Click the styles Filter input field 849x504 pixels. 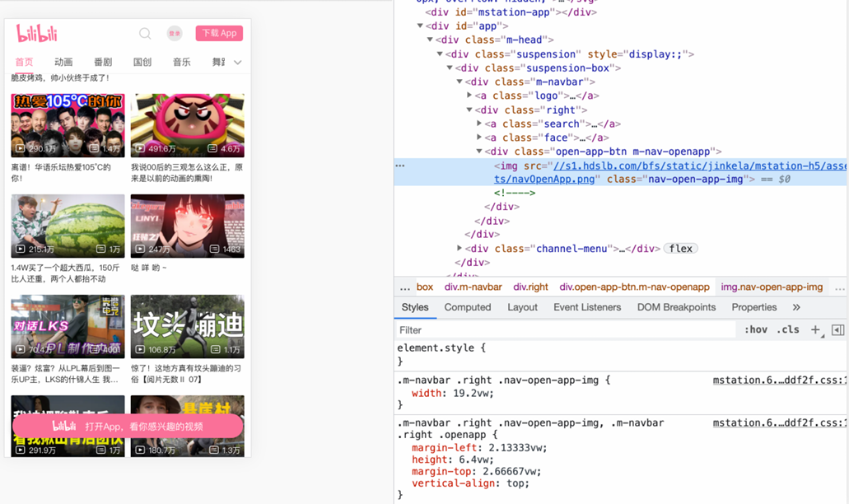[566, 329]
